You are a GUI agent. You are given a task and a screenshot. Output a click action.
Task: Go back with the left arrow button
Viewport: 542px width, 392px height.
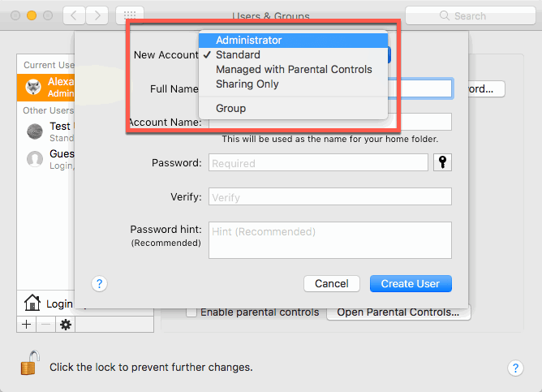coord(74,15)
